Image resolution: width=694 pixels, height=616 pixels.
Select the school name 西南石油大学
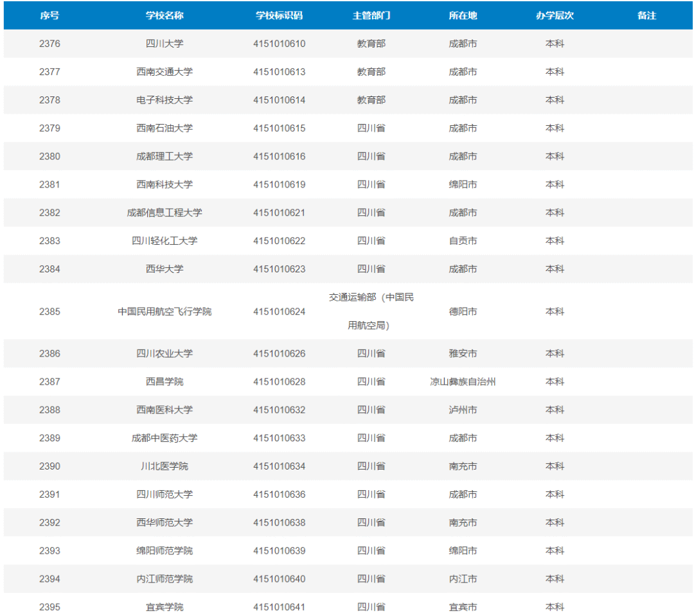pyautogui.click(x=165, y=128)
